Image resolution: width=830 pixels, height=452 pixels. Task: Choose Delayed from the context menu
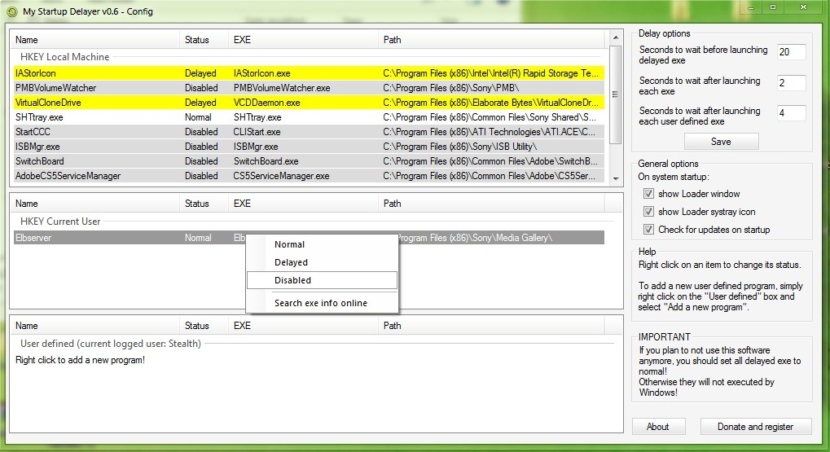click(x=291, y=263)
